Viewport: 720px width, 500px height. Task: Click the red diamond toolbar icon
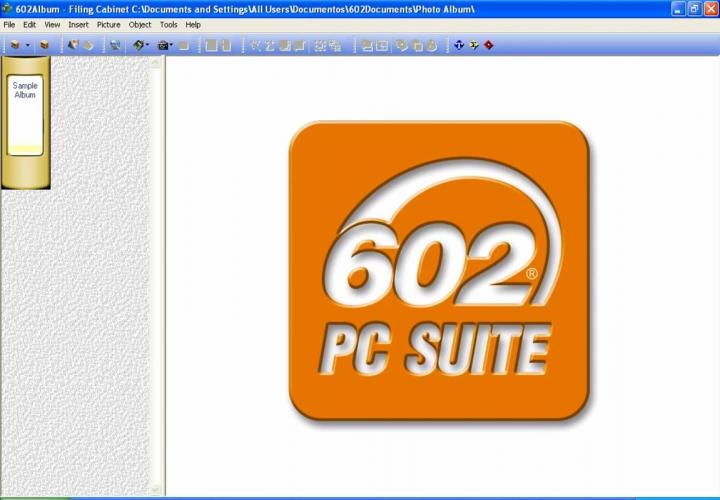[489, 45]
